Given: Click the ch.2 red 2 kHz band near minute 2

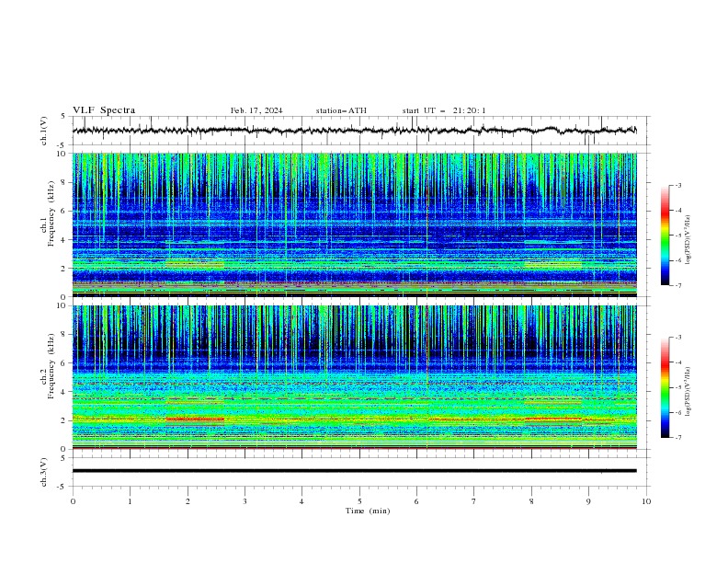Looking at the screenshot, I should (x=195, y=419).
